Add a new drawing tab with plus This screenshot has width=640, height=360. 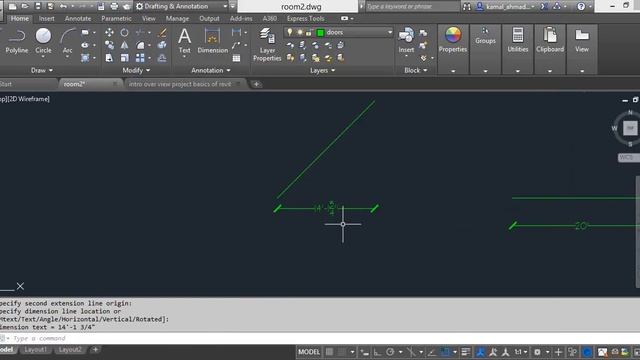pos(256,84)
